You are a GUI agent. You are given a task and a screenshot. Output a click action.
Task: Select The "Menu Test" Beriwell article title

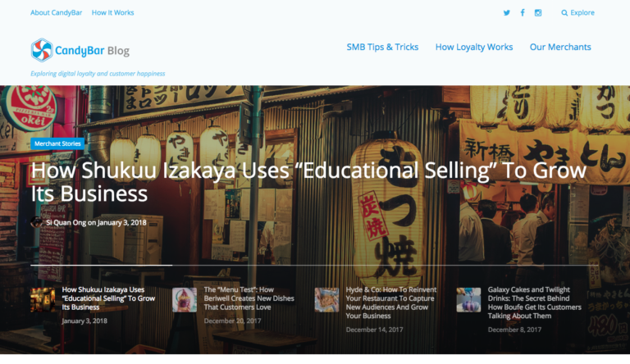click(x=249, y=298)
